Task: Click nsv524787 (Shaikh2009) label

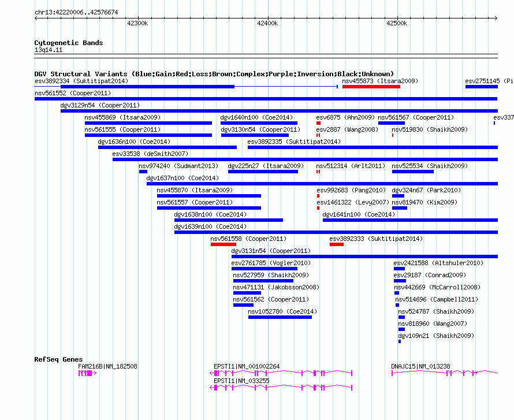Action: point(436,311)
